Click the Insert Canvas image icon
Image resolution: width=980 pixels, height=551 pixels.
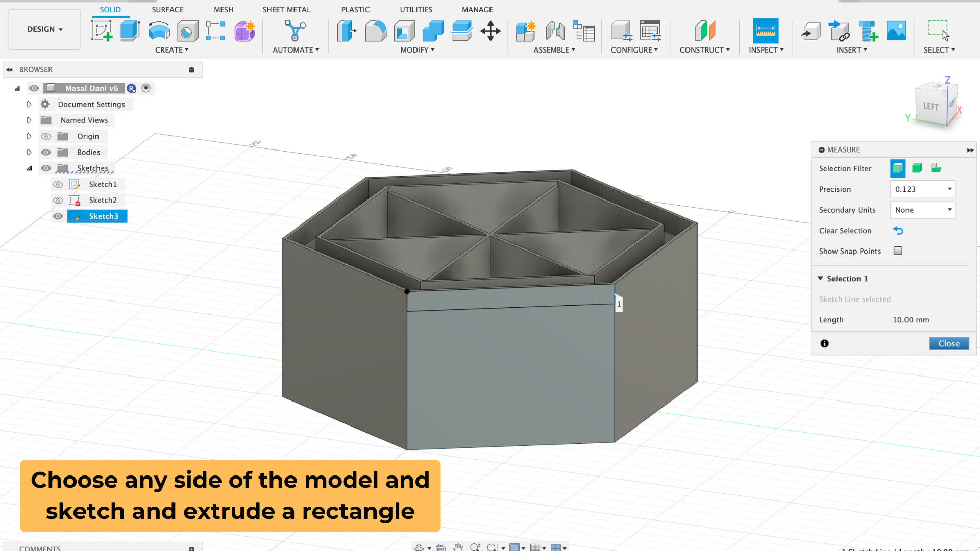[x=896, y=31]
